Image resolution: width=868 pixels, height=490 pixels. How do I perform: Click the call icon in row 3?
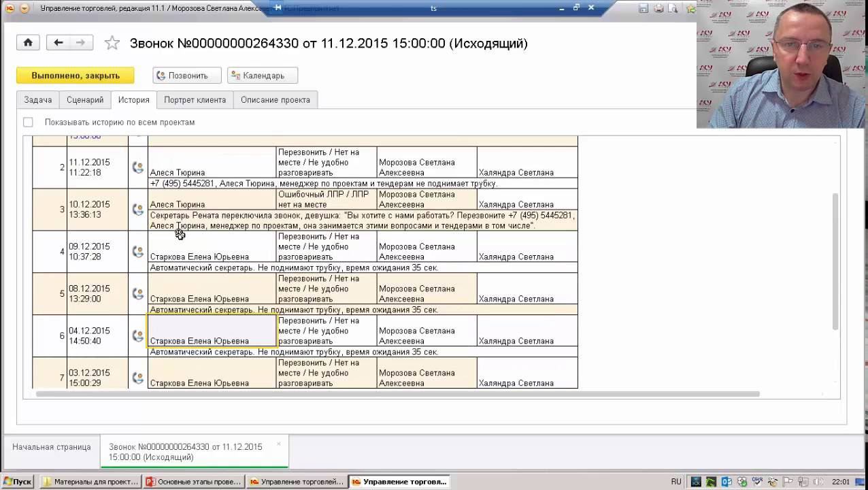click(138, 210)
